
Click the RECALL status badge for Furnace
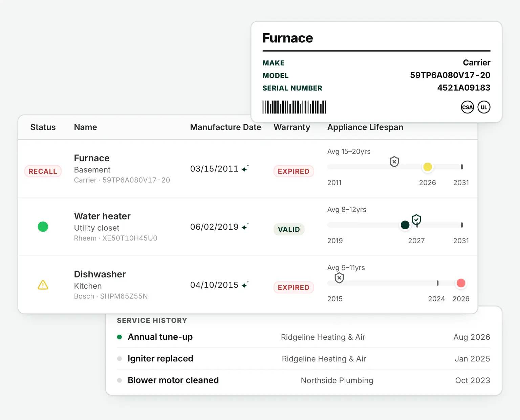coord(43,171)
